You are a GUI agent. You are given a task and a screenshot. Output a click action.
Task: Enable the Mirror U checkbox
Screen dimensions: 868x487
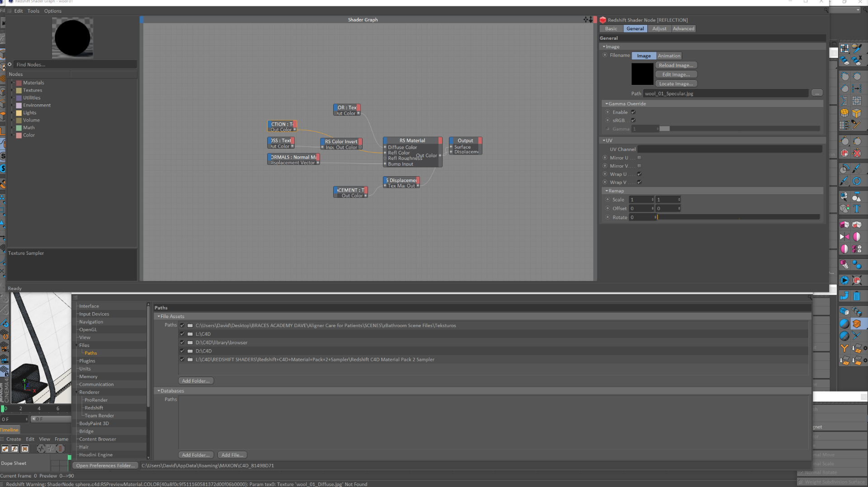pyautogui.click(x=639, y=158)
